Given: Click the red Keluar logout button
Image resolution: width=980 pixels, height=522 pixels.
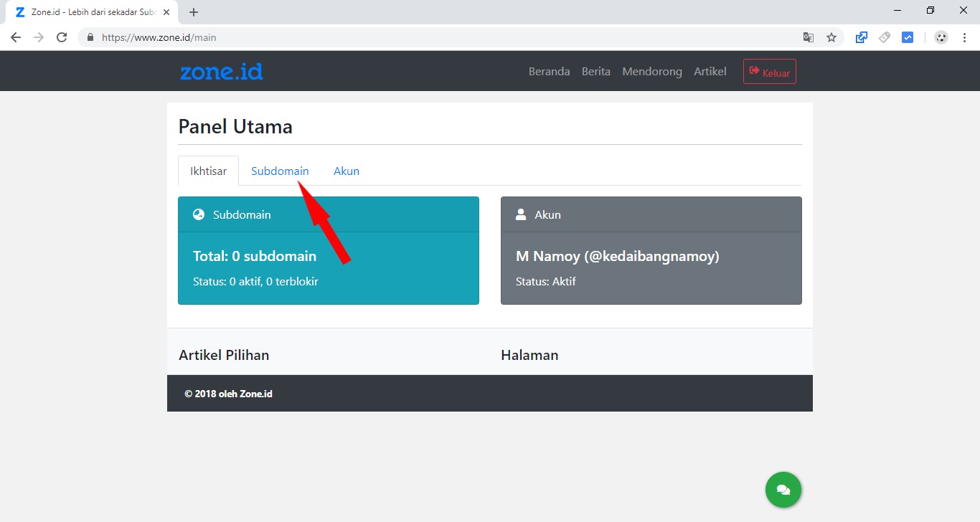Looking at the screenshot, I should click(769, 71).
